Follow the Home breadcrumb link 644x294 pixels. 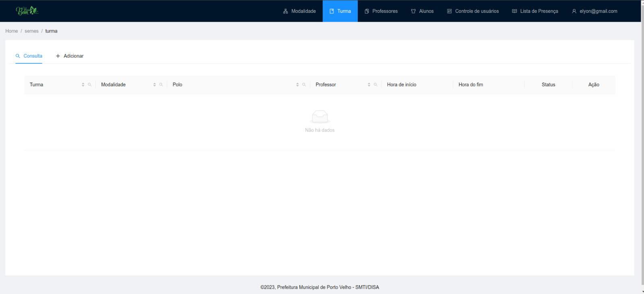tap(12, 31)
